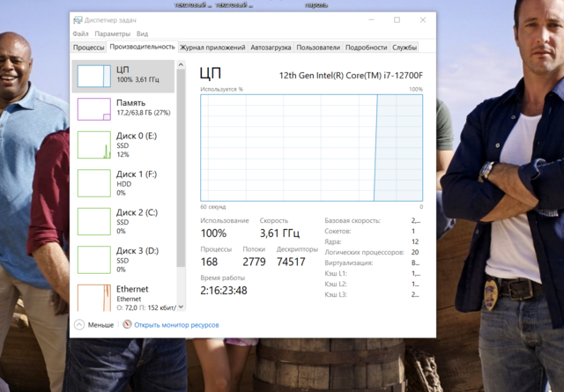Switch to the Журнал приложений tab

(x=212, y=48)
